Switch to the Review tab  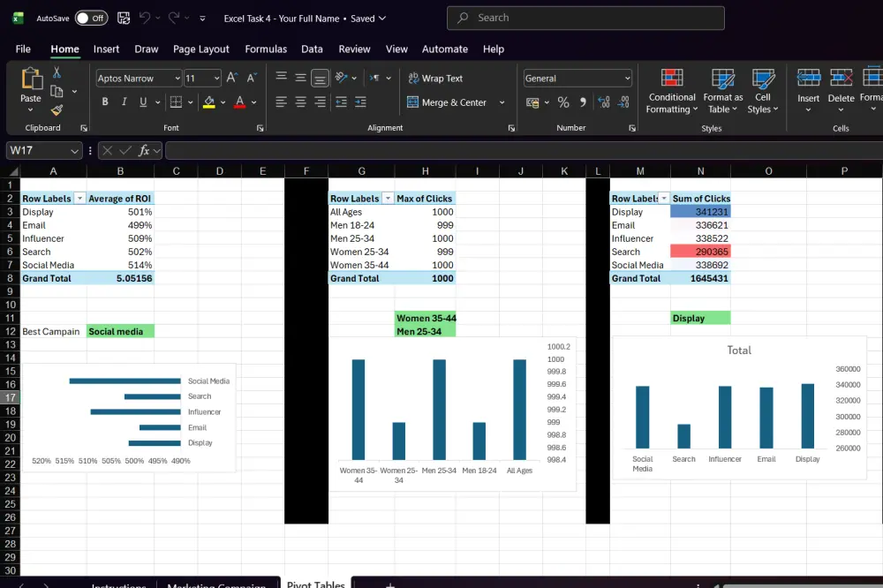point(354,49)
